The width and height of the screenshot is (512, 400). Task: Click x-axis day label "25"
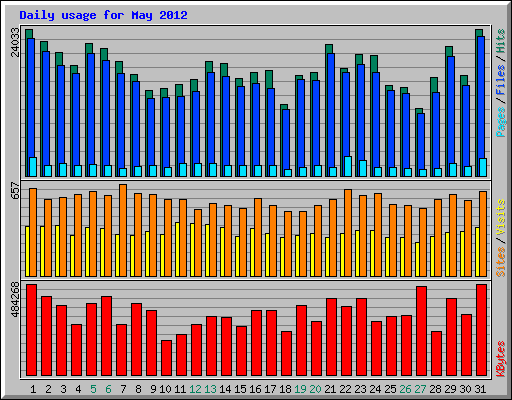[390, 389]
